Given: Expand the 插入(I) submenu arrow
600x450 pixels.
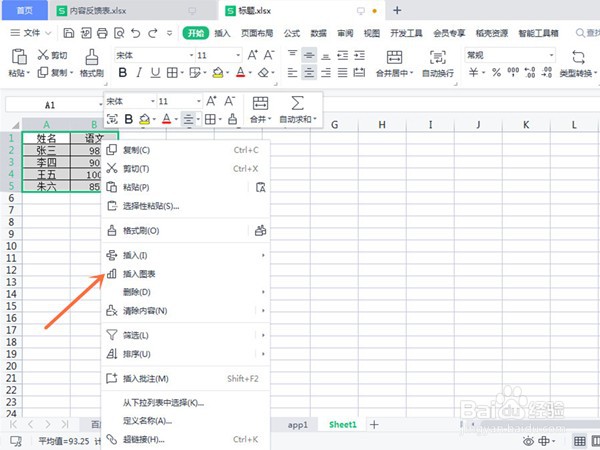Looking at the screenshot, I should click(263, 255).
